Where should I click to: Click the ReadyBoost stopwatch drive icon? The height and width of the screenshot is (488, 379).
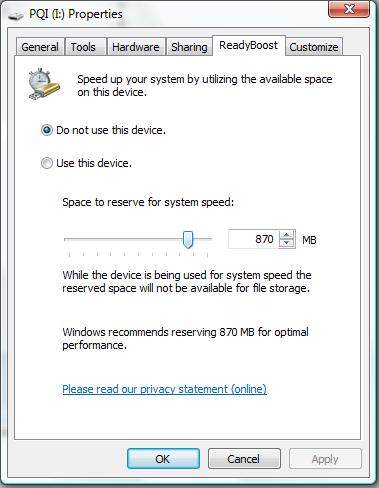(44, 84)
